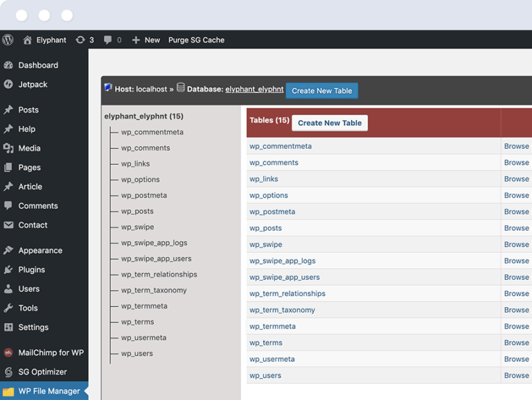Click the Host: localhost label

(x=141, y=89)
